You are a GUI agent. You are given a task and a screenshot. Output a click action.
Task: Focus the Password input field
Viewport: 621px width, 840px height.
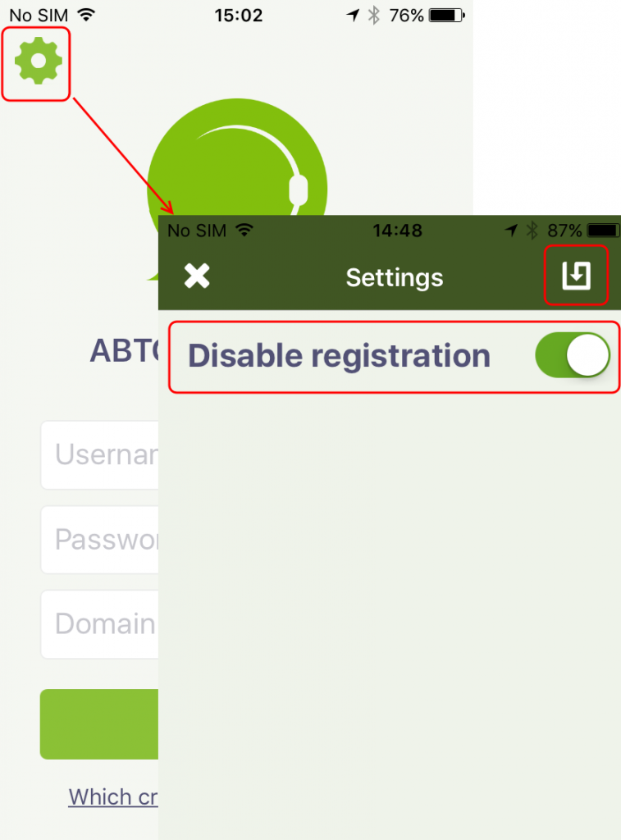coord(99,540)
